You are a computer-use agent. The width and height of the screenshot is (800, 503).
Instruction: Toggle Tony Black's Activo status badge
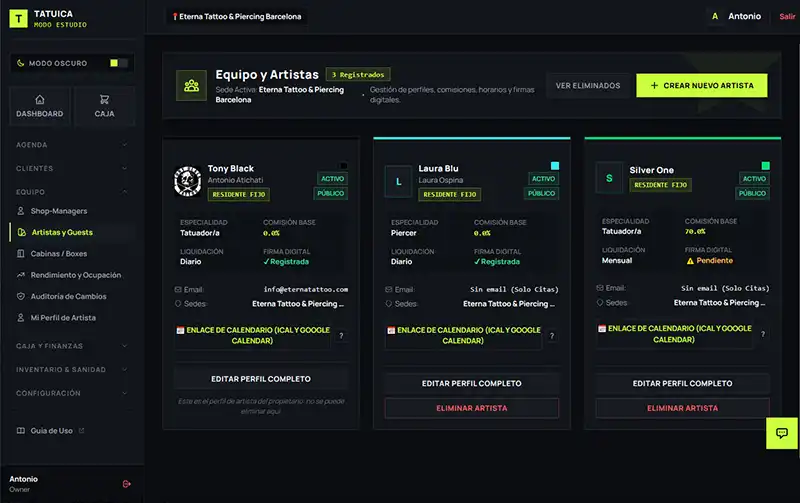tap(333, 179)
